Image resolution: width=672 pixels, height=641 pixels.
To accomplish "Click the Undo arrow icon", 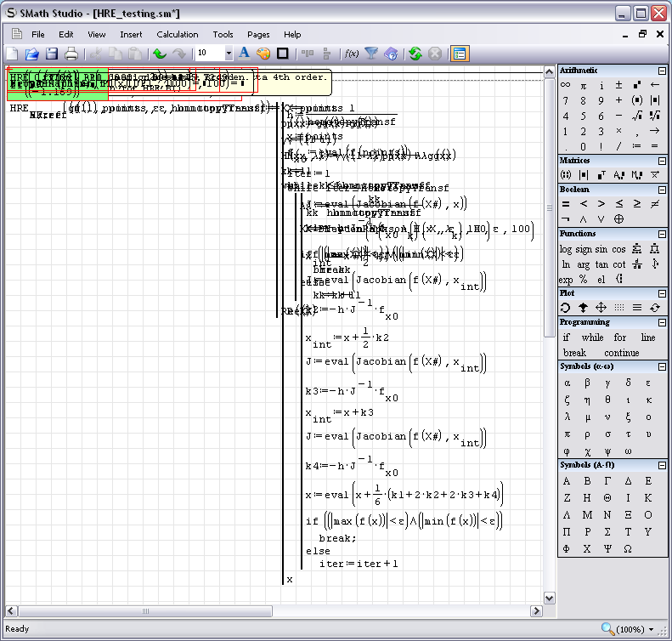I will coord(159,54).
